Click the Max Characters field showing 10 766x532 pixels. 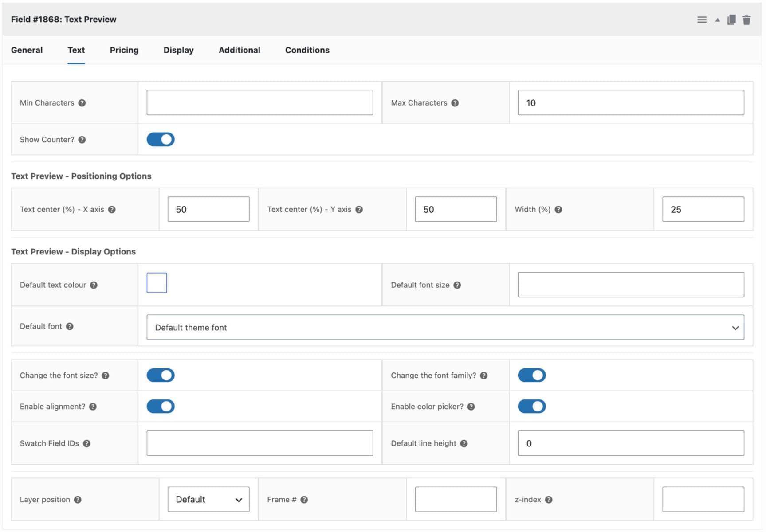pos(631,103)
